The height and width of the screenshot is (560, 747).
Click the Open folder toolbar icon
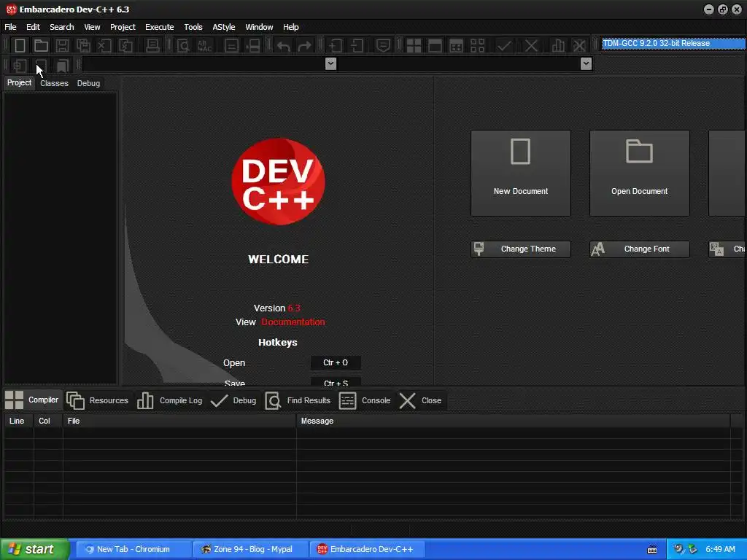coord(41,46)
